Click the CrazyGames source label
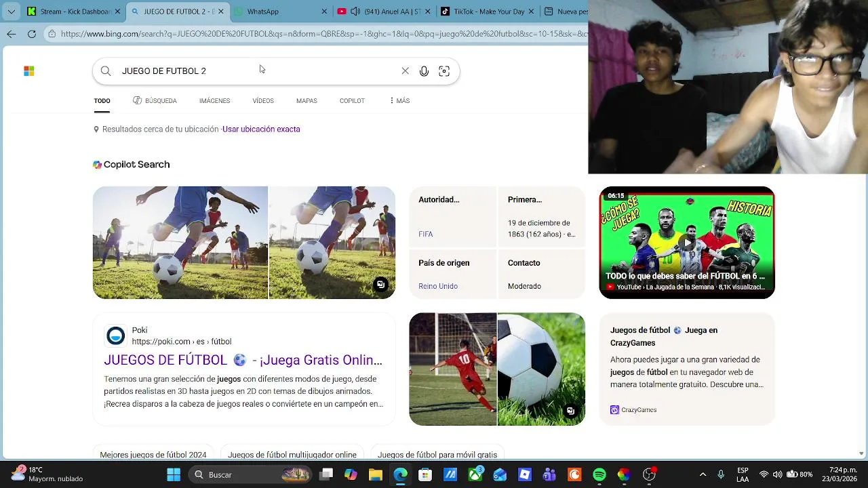 633,410
